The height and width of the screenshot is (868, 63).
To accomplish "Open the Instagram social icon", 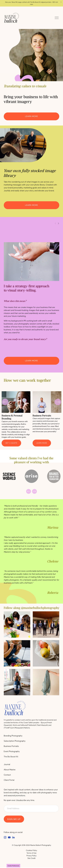I will [x=5, y=837].
